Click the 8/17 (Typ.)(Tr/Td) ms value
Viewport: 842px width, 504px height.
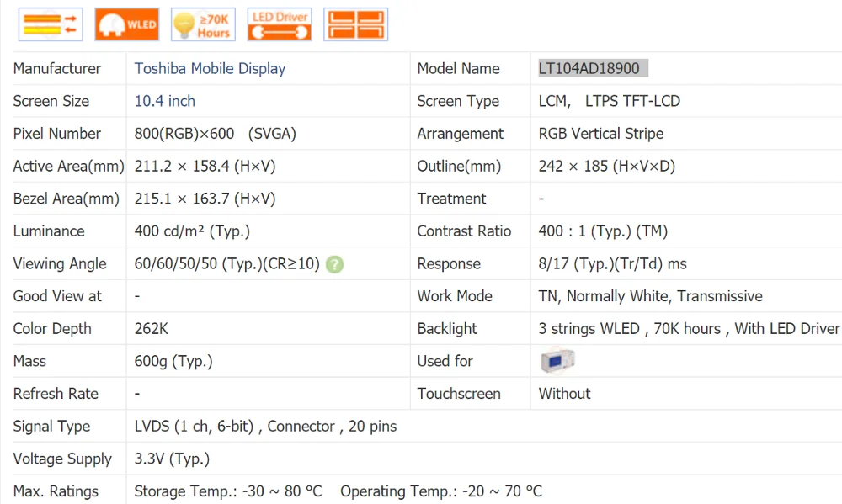(x=613, y=264)
